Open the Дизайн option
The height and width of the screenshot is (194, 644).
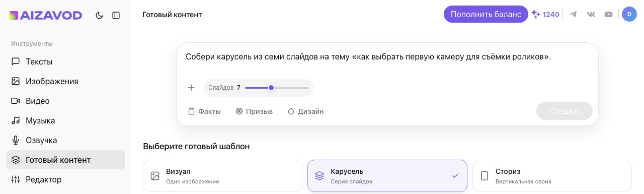[x=305, y=111]
